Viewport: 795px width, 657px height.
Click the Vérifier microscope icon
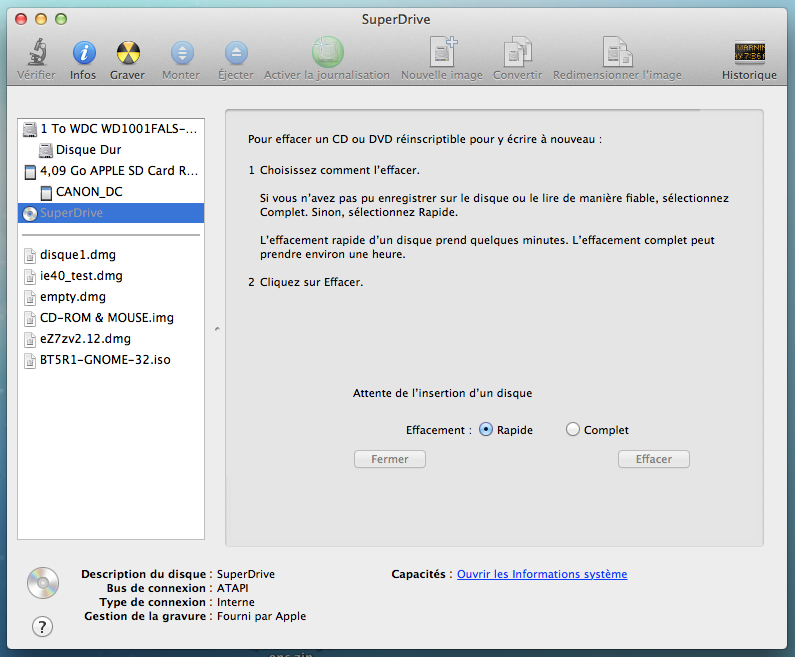tap(37, 52)
